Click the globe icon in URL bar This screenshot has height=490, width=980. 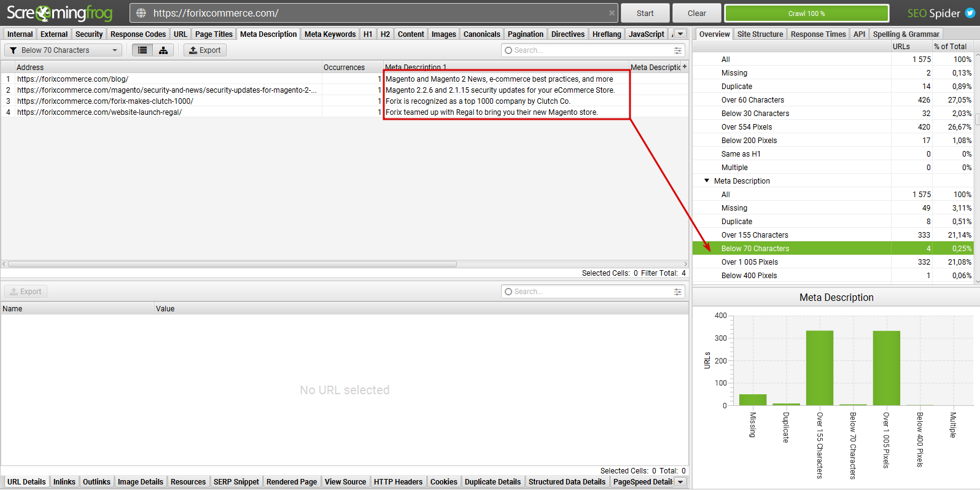pos(141,13)
